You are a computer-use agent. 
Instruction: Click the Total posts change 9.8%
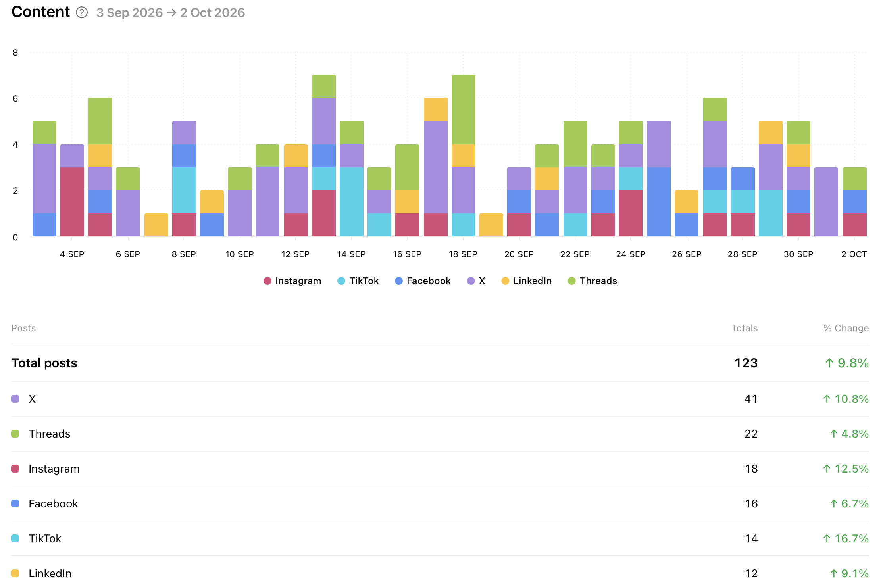pyautogui.click(x=847, y=363)
